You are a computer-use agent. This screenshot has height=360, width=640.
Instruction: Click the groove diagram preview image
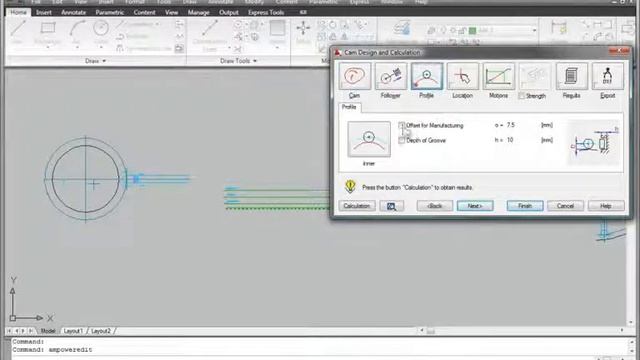[594, 142]
